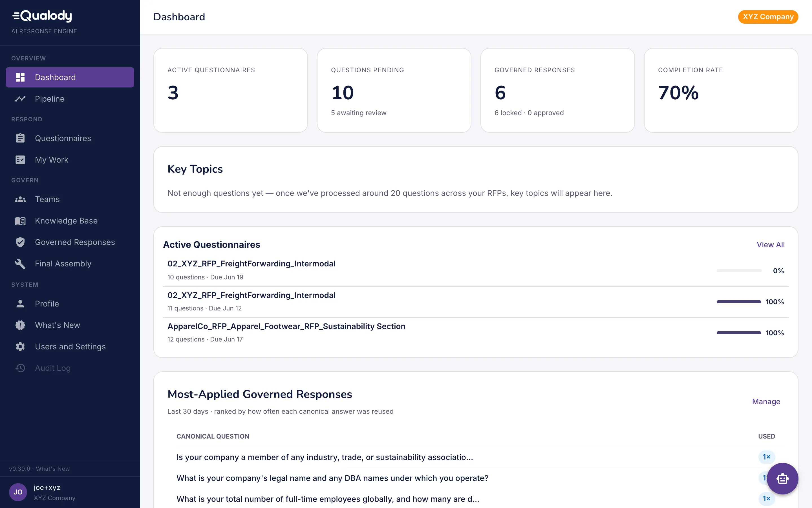This screenshot has width=812, height=508.
Task: Click the 1× badge for association question
Action: point(766,457)
